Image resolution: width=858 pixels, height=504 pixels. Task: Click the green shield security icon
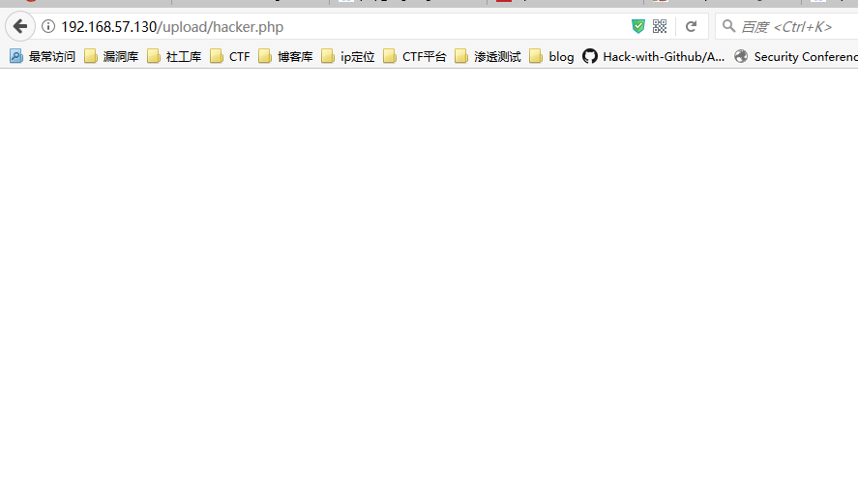click(x=638, y=26)
